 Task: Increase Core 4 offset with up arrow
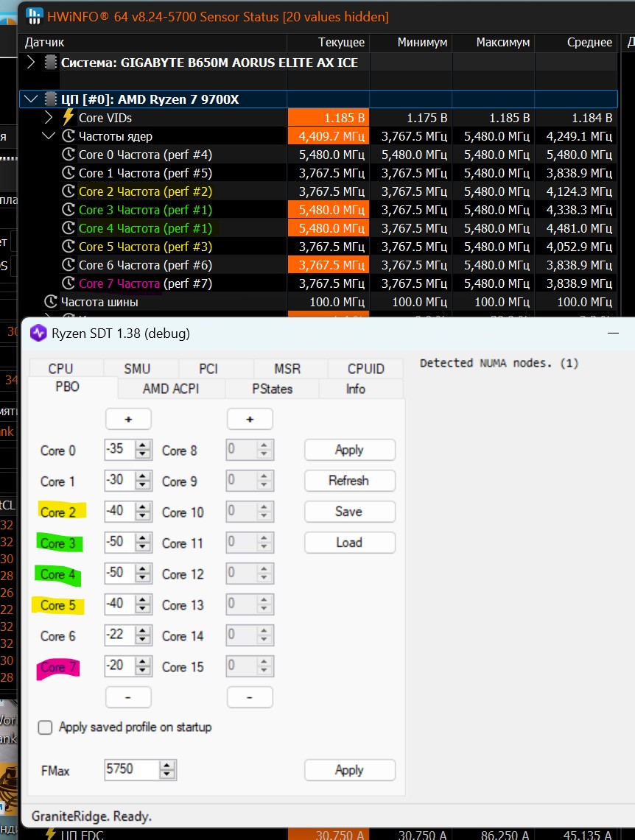coord(142,570)
